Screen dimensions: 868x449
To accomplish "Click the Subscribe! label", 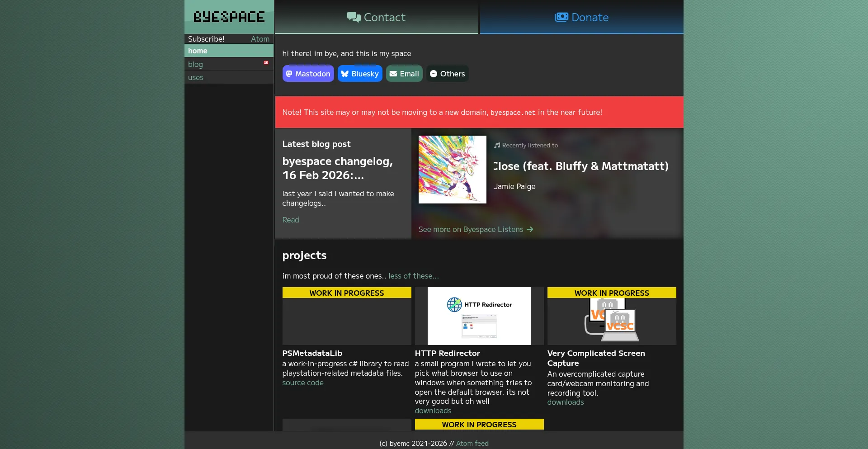I will (206, 39).
